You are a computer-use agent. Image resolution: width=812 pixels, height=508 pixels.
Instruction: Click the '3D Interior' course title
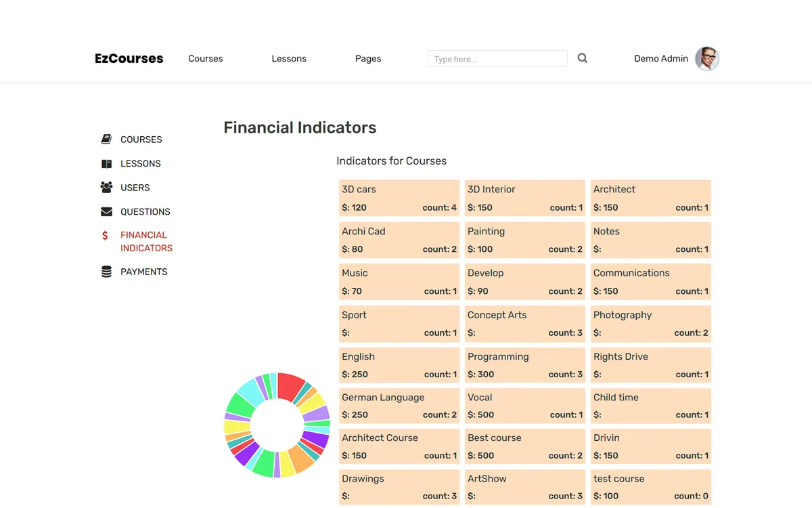click(491, 190)
